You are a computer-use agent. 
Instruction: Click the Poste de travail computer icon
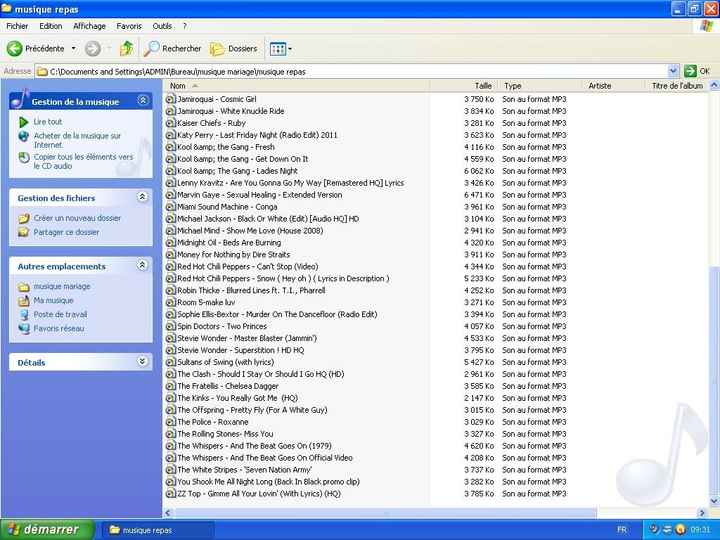24,315
